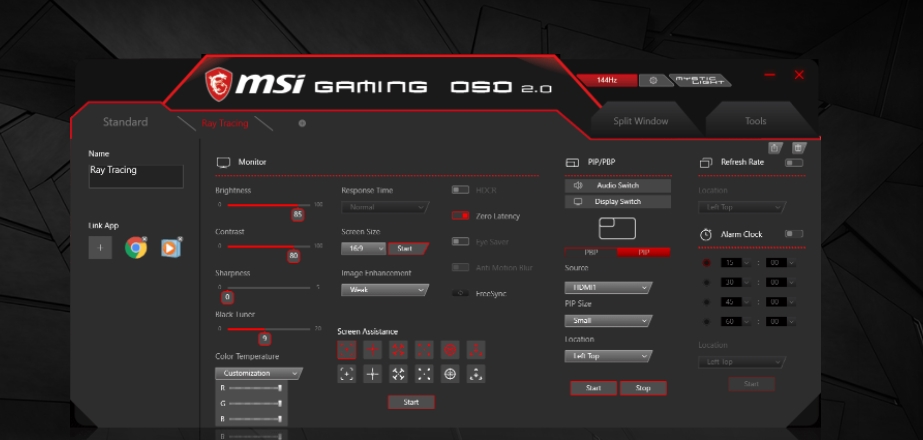923x440 pixels.
Task: Disable the Zero Latency toggle
Action: (x=460, y=215)
